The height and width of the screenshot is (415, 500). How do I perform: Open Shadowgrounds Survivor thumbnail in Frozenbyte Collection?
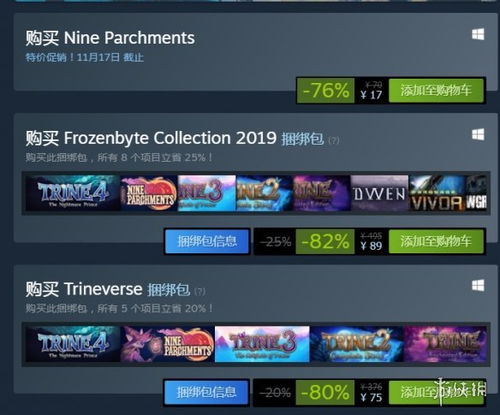437,193
